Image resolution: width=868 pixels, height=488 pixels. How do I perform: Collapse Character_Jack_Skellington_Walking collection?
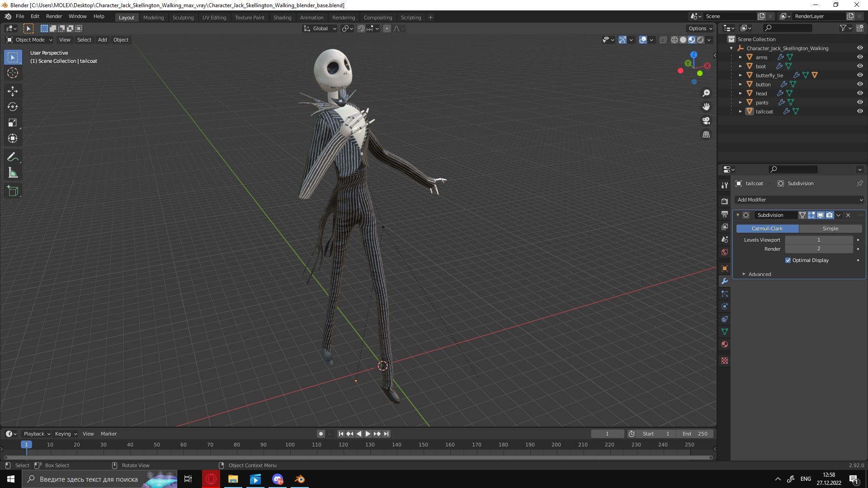point(731,48)
